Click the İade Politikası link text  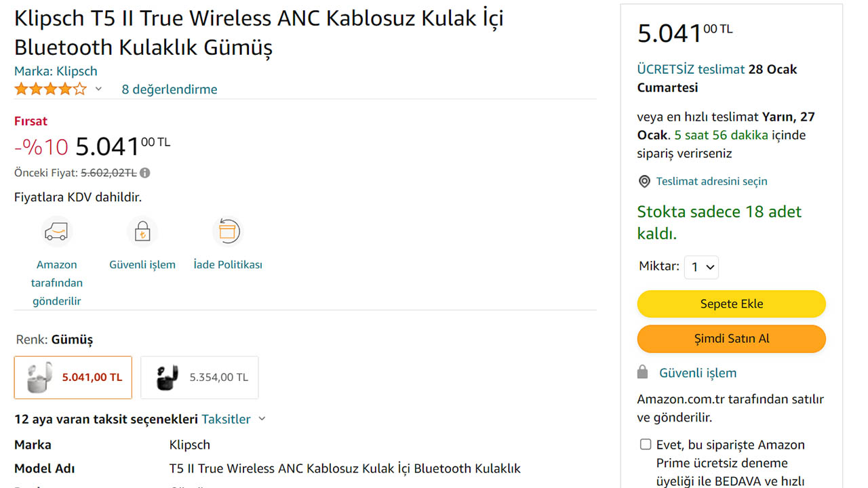[x=228, y=265]
